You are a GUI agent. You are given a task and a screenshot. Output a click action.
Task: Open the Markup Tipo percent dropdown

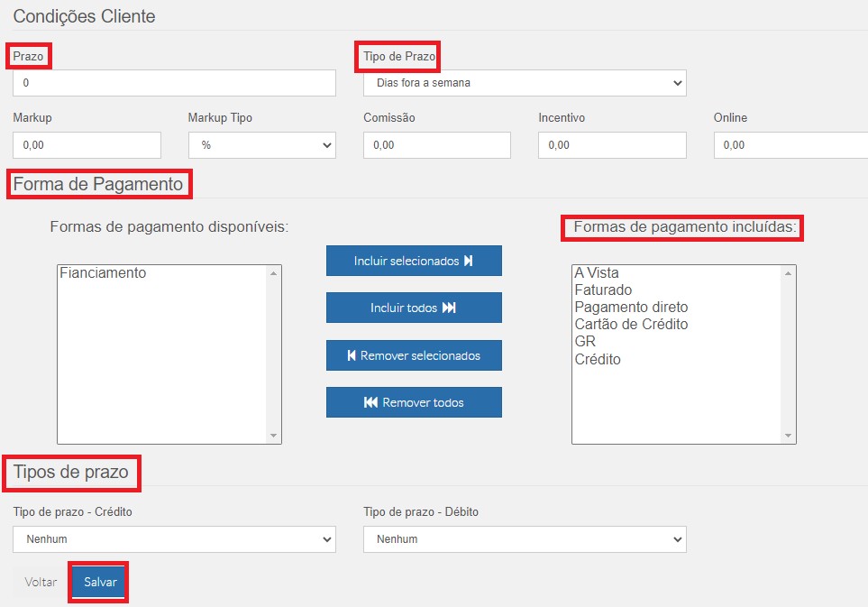(261, 145)
